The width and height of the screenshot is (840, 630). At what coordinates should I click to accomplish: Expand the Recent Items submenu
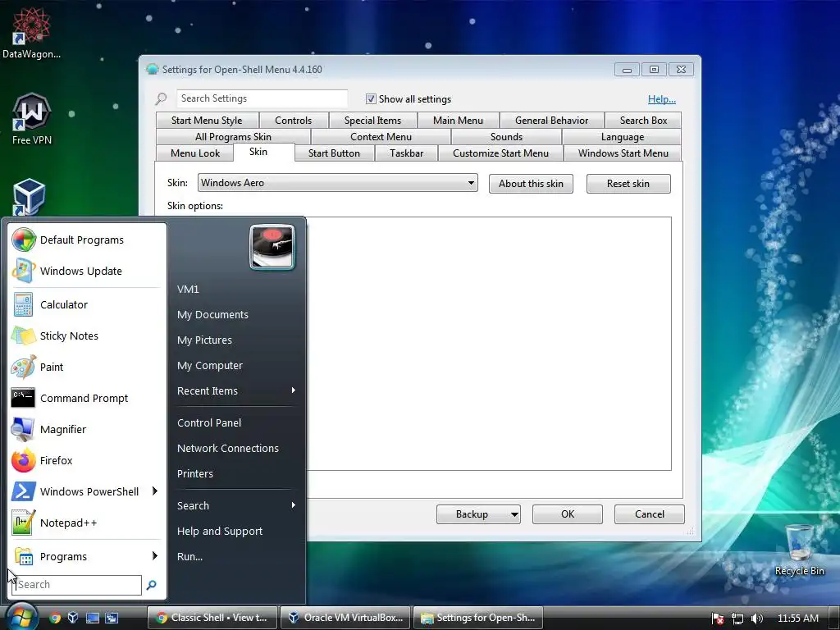(235, 390)
